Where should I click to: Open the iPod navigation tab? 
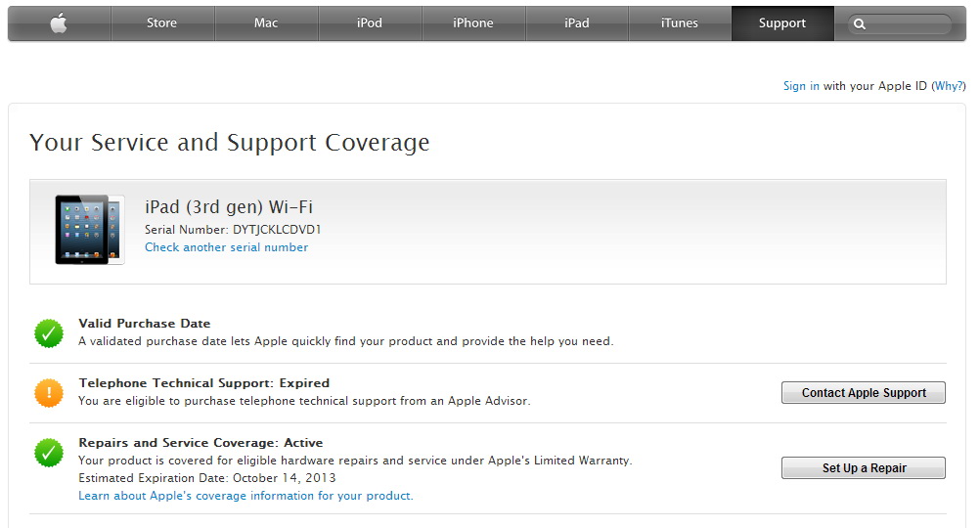tap(369, 23)
